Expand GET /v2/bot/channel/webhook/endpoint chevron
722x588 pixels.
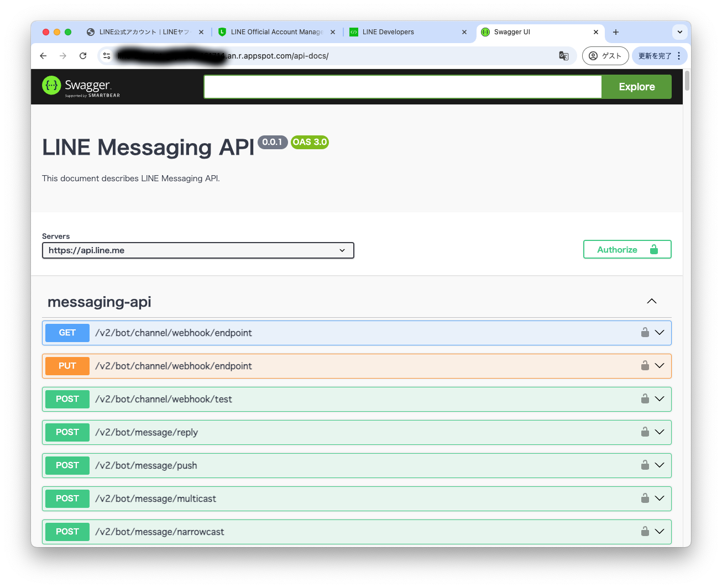(660, 333)
